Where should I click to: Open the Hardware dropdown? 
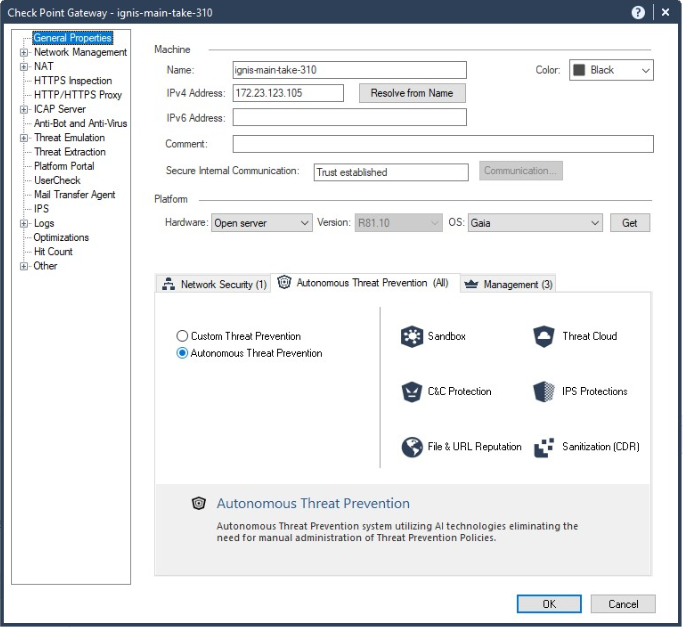[x=262, y=223]
